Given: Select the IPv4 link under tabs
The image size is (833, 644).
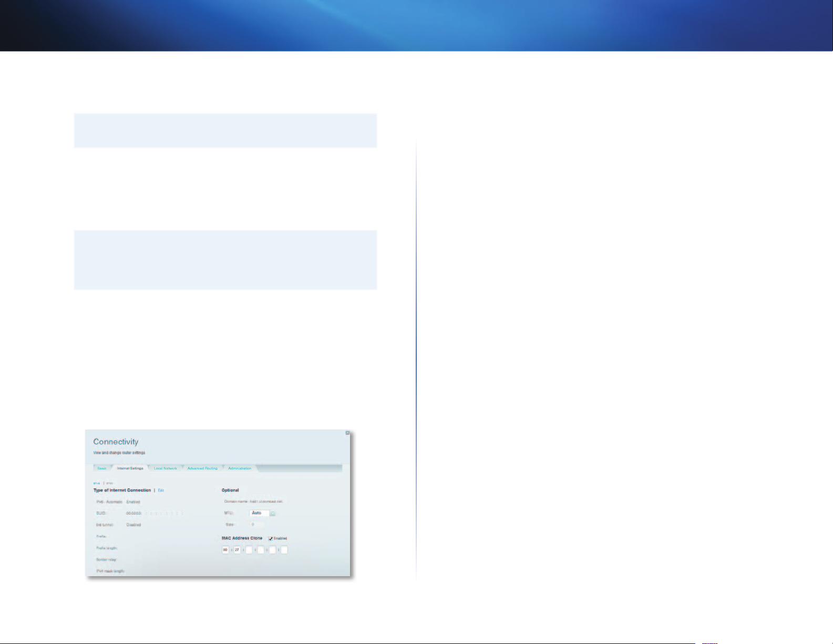Looking at the screenshot, I should pyautogui.click(x=97, y=483).
